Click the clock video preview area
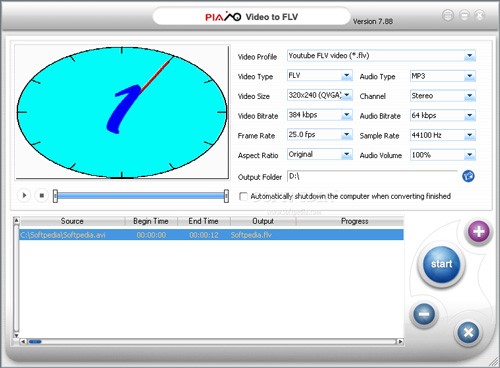This screenshot has width=500, height=368. click(122, 112)
